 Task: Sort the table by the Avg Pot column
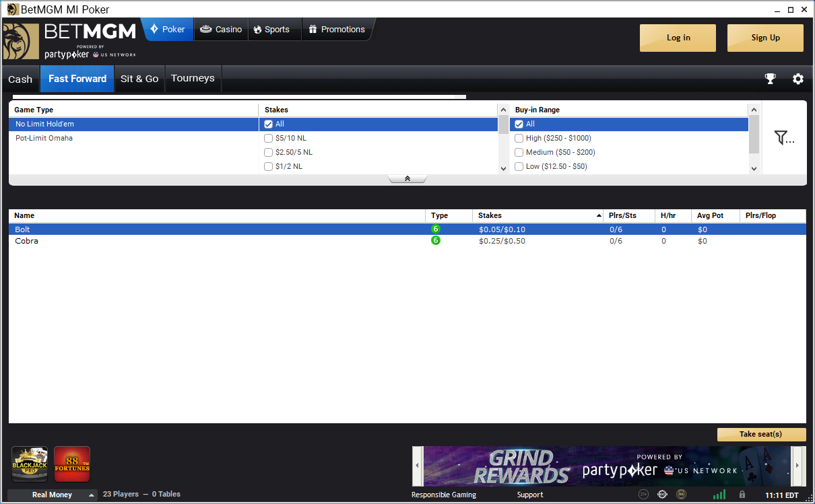[715, 215]
